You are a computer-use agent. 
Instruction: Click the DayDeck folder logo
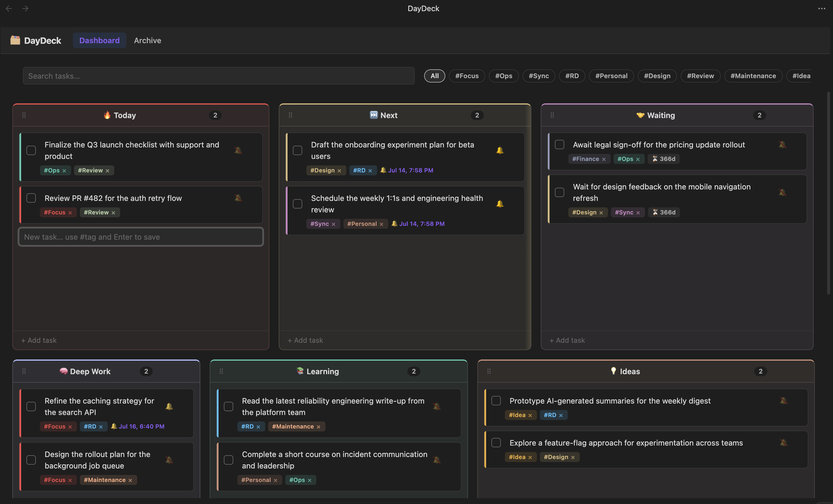pyautogui.click(x=15, y=40)
